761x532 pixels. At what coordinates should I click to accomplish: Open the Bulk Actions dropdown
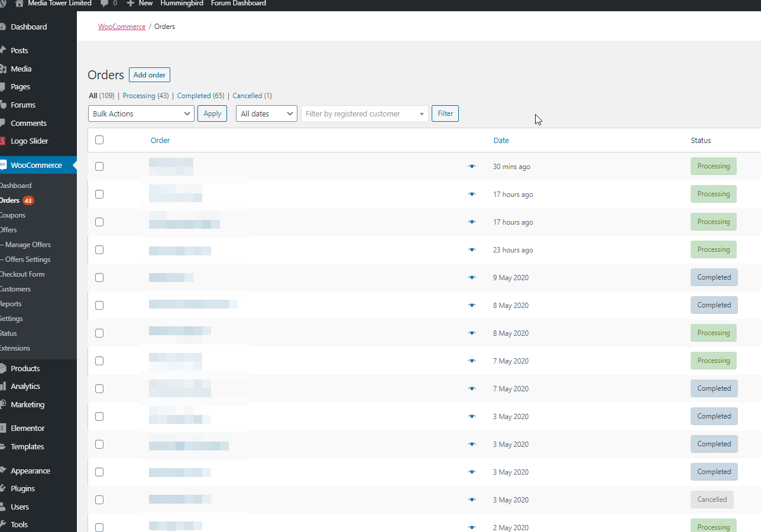(x=141, y=113)
